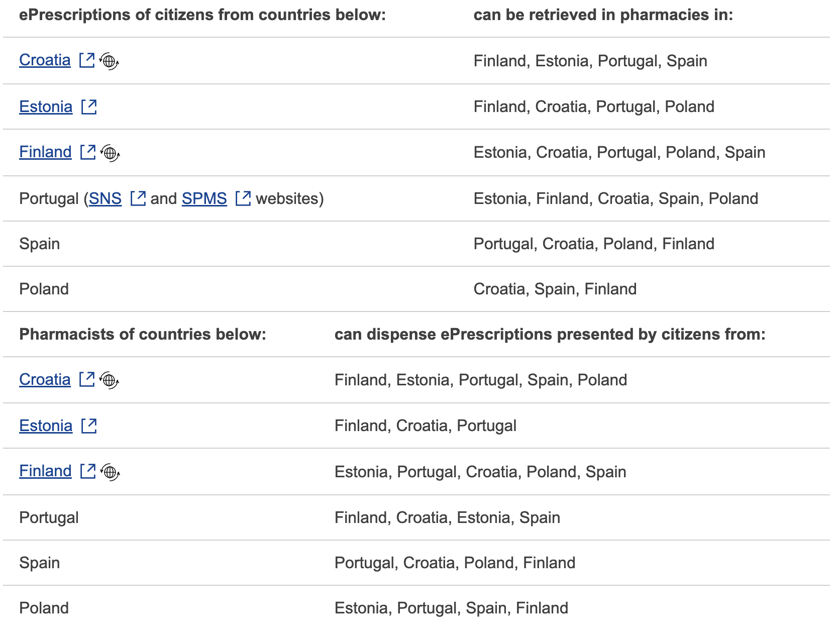Open the SNS website link for Portugal
This screenshot has height=628, width=840.
click(x=105, y=198)
